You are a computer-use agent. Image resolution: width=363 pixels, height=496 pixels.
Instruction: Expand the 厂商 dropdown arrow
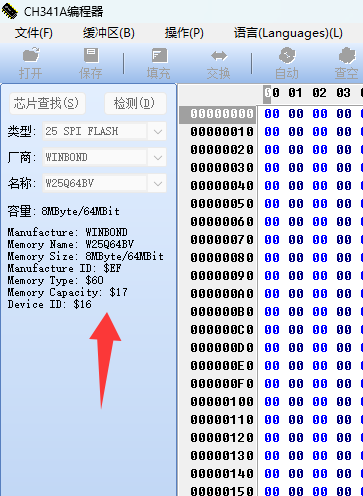158,157
